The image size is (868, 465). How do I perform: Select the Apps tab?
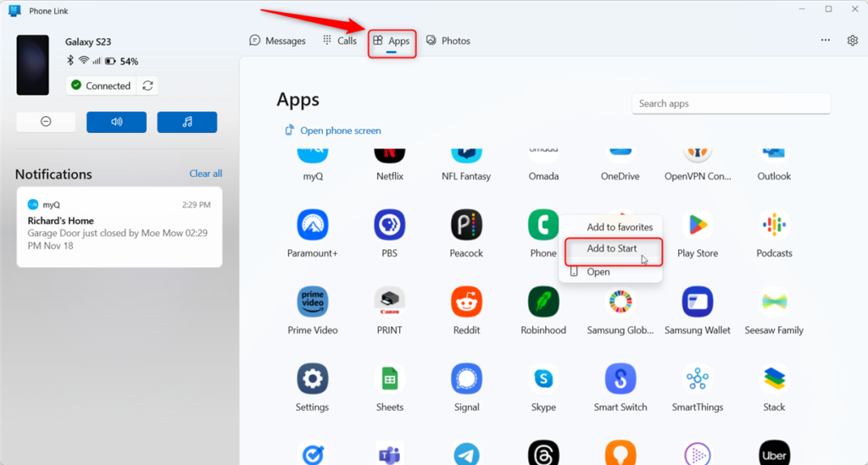392,41
